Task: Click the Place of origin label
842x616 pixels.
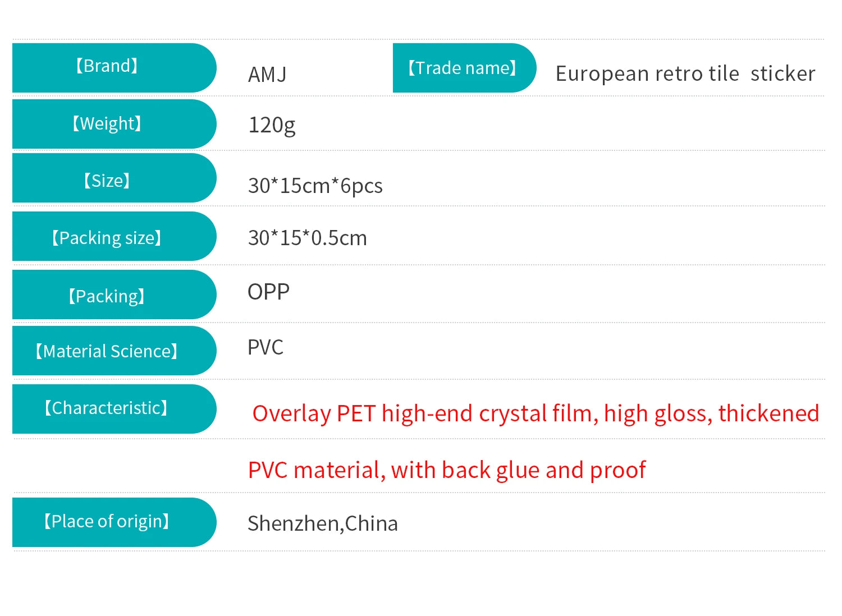Action: click(x=107, y=522)
